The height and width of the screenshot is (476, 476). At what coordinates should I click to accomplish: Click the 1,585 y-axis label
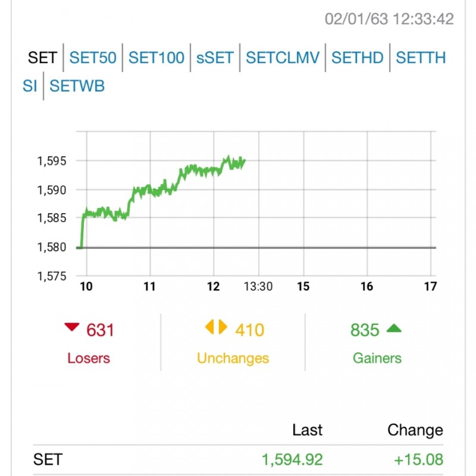pos(52,218)
